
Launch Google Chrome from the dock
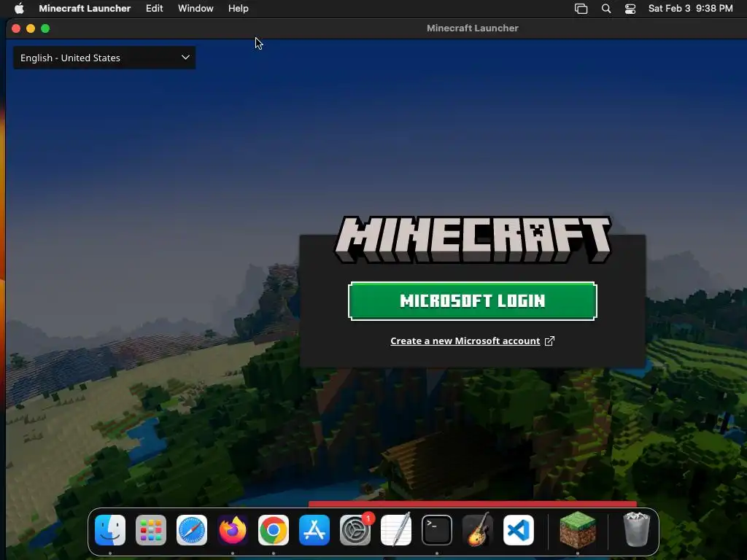274,530
